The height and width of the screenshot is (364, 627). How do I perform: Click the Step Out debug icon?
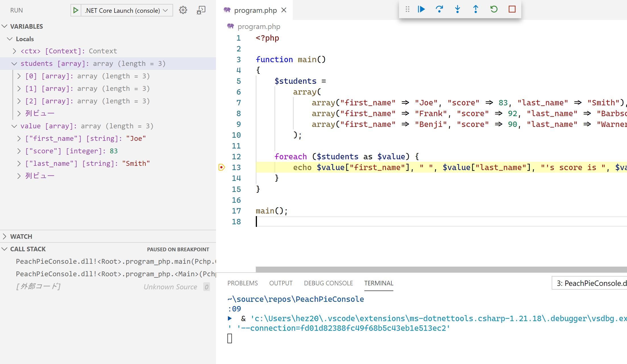(476, 9)
